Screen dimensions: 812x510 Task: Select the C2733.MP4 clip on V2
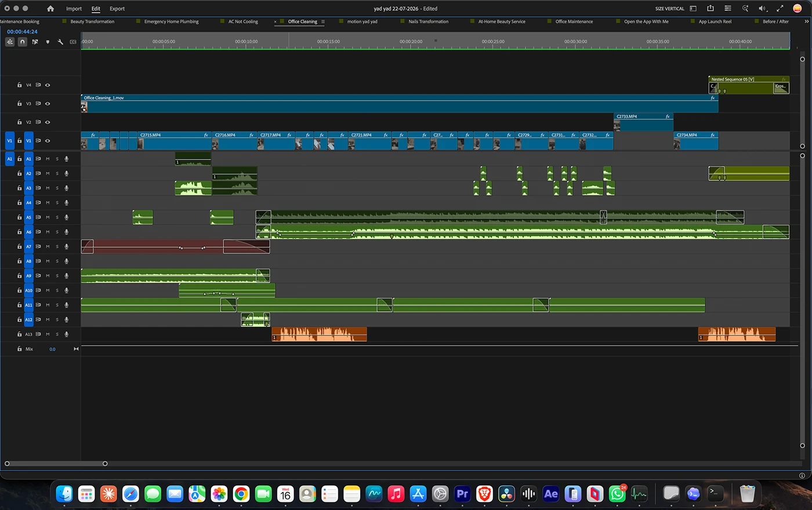coord(643,122)
